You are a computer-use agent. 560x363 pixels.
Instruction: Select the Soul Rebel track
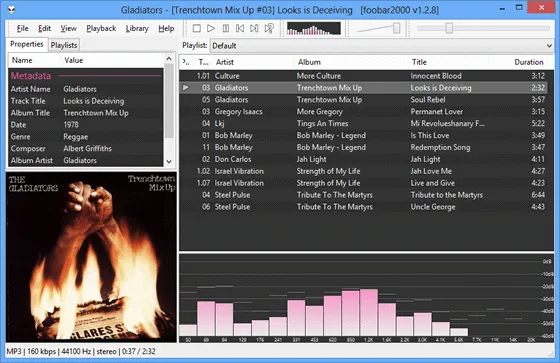tap(363, 100)
